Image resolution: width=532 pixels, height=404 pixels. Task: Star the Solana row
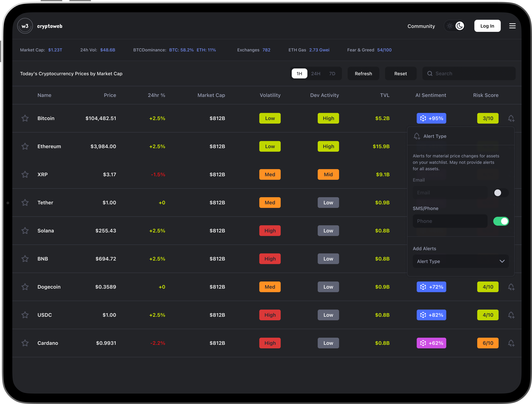25,231
